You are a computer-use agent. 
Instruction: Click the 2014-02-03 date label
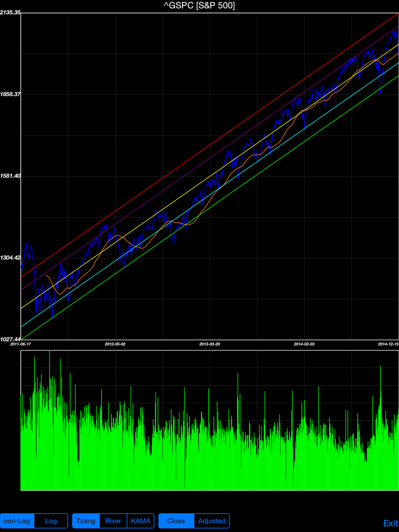click(304, 344)
